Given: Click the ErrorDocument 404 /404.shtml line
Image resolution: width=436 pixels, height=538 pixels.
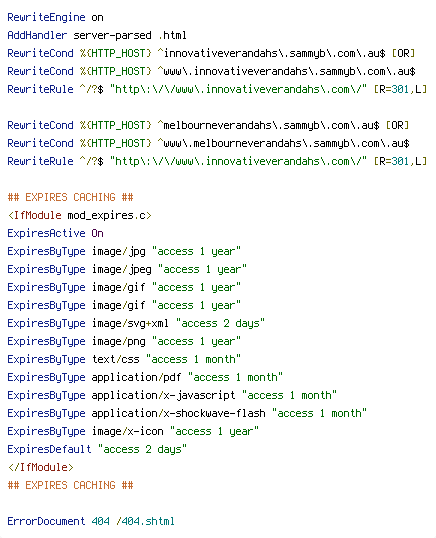Looking at the screenshot, I should 91,521.
